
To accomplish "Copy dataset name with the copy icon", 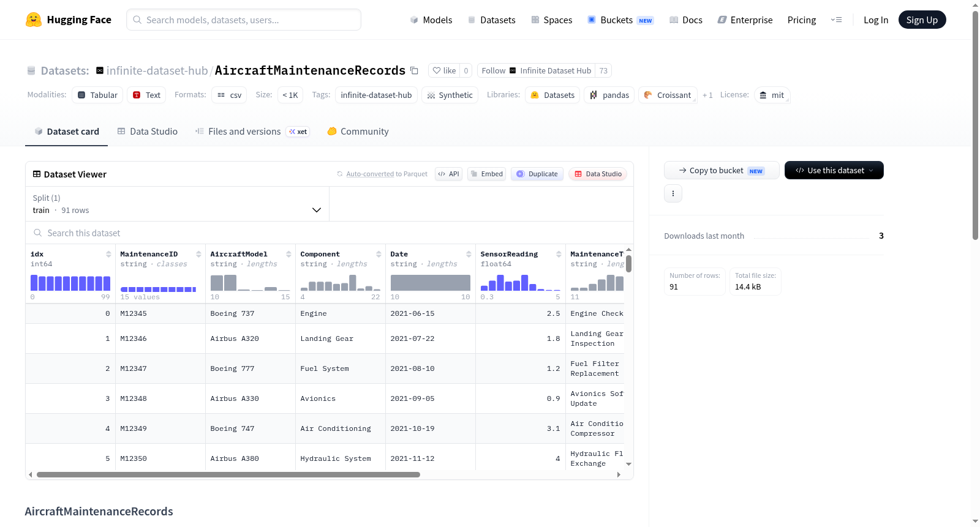I will [414, 70].
